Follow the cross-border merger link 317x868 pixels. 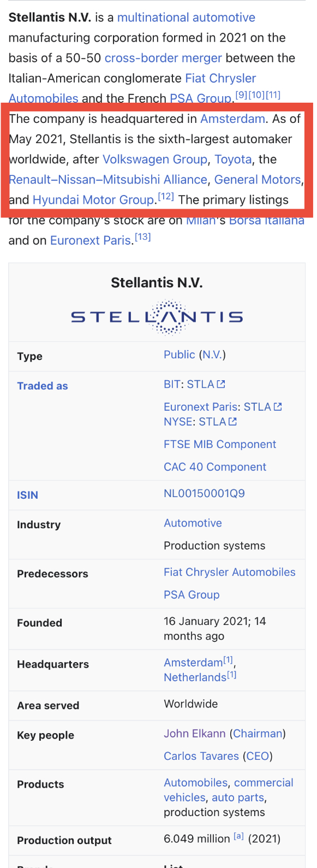(163, 58)
